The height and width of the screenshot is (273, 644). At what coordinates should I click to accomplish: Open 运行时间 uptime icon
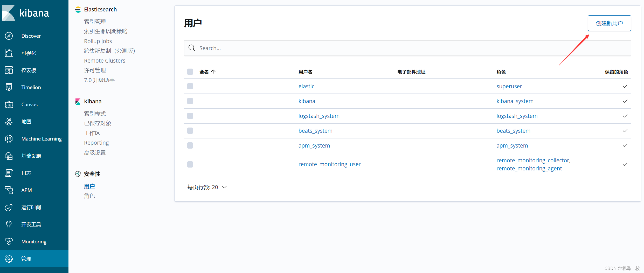point(9,207)
